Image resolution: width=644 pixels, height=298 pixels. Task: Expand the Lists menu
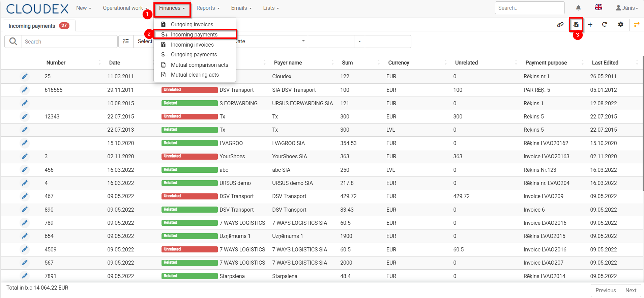coord(271,8)
